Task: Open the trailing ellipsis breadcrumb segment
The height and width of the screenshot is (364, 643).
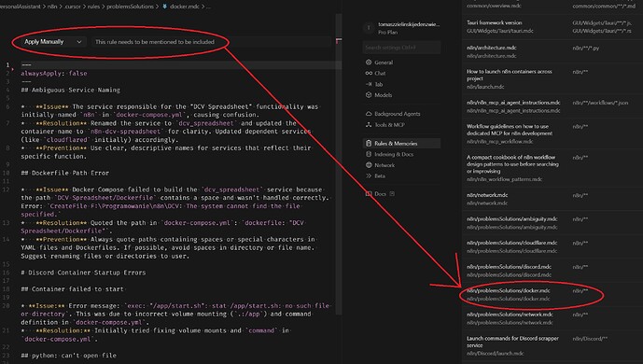Action: (x=208, y=7)
